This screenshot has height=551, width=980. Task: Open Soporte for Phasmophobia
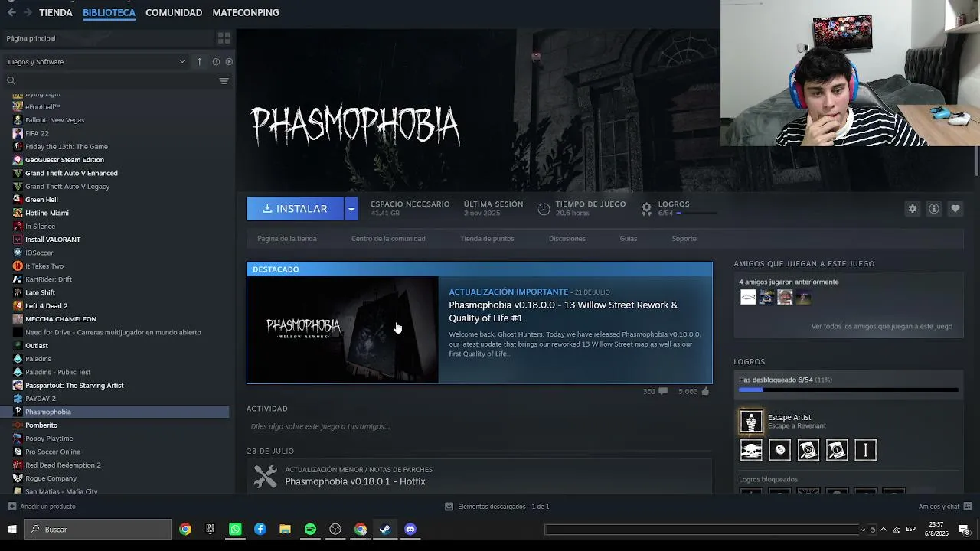pyautogui.click(x=684, y=239)
